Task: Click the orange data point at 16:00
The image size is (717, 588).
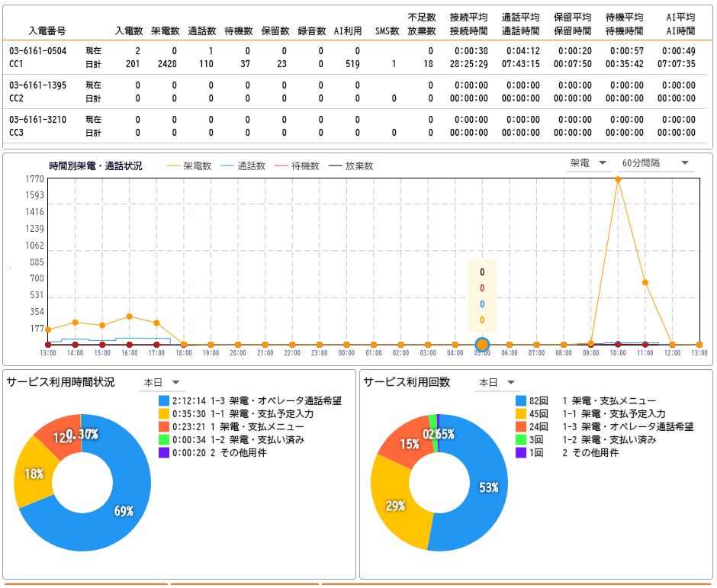Action: 129,316
